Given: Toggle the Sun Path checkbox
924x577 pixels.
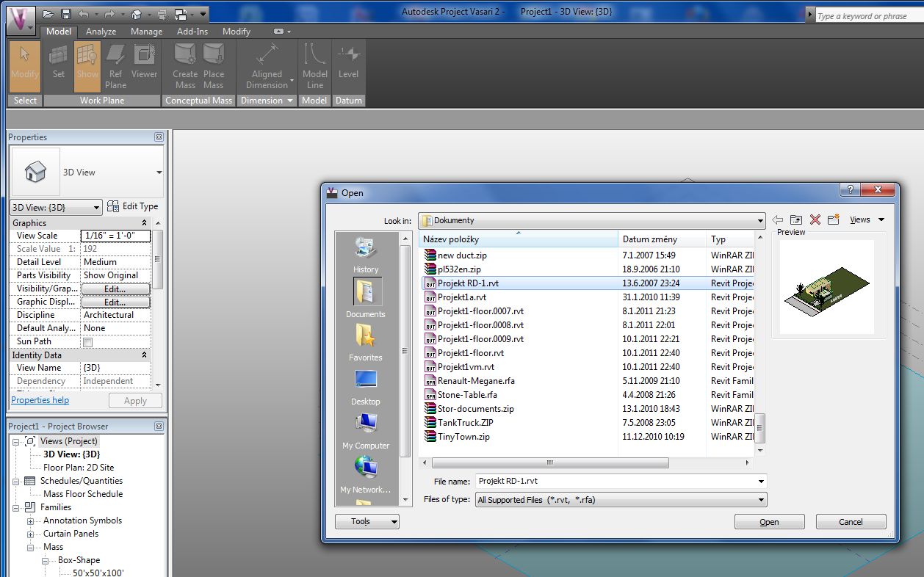Looking at the screenshot, I should [88, 342].
